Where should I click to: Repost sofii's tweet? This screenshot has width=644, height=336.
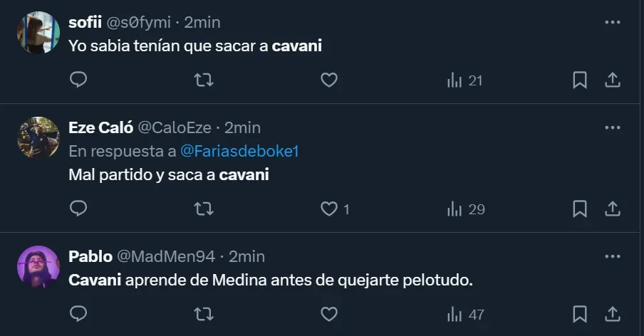point(204,80)
